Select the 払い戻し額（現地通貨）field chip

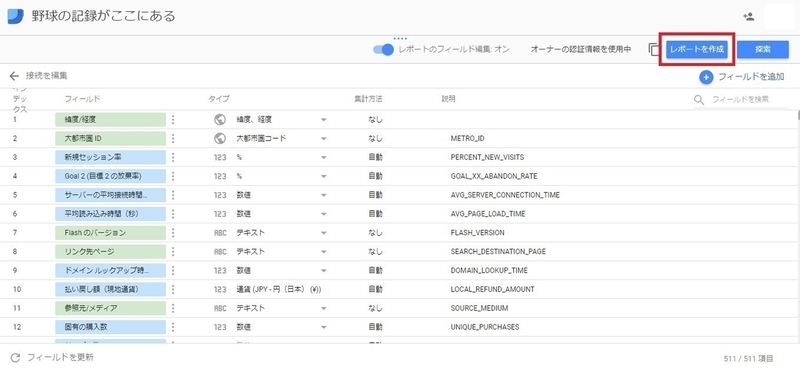pos(111,289)
